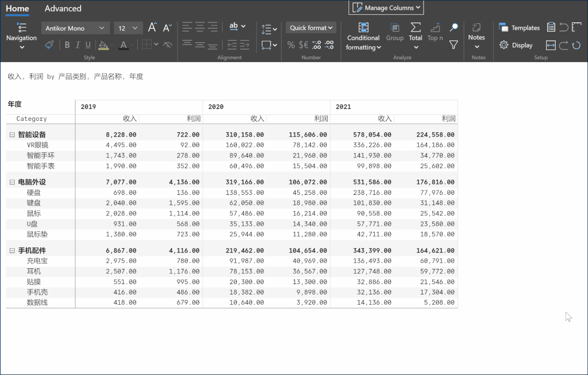The width and height of the screenshot is (588, 375).
Task: Collapse the 手机配件 category row
Action: 12,250
